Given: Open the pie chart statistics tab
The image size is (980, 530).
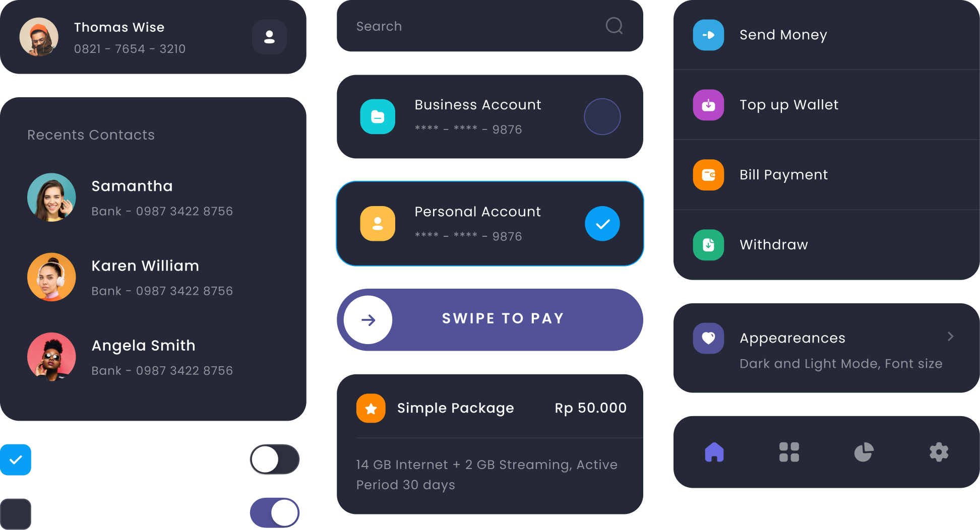Looking at the screenshot, I should click(x=864, y=452).
